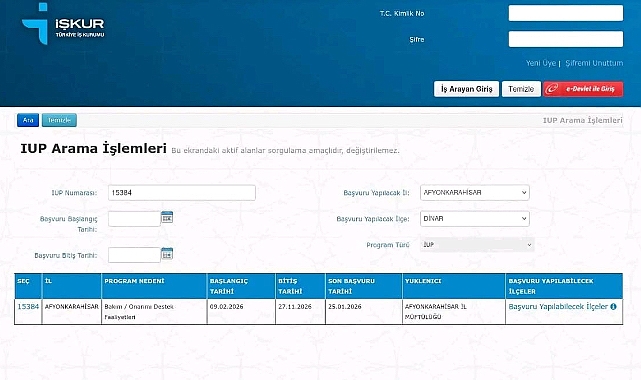Click info icon beside Başvuru Yapılabilecek İlçeler

[x=613, y=306]
